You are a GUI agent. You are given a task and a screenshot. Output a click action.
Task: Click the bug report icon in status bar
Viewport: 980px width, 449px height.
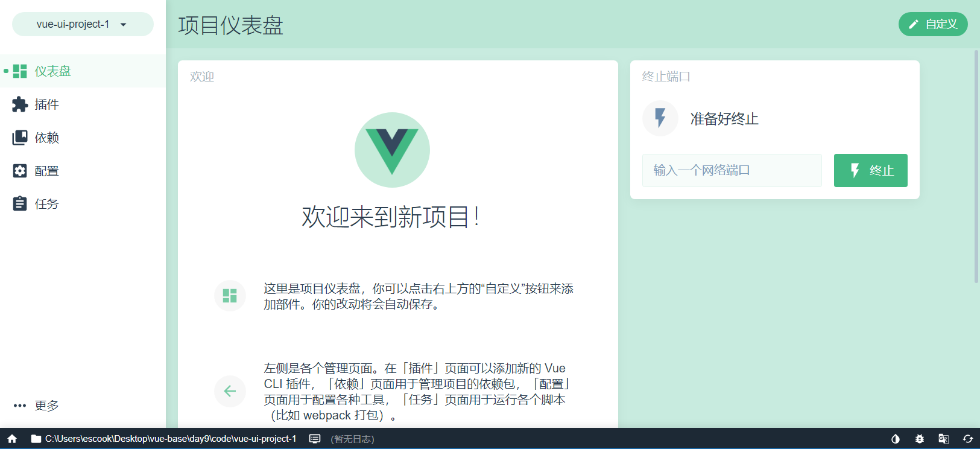tap(920, 439)
